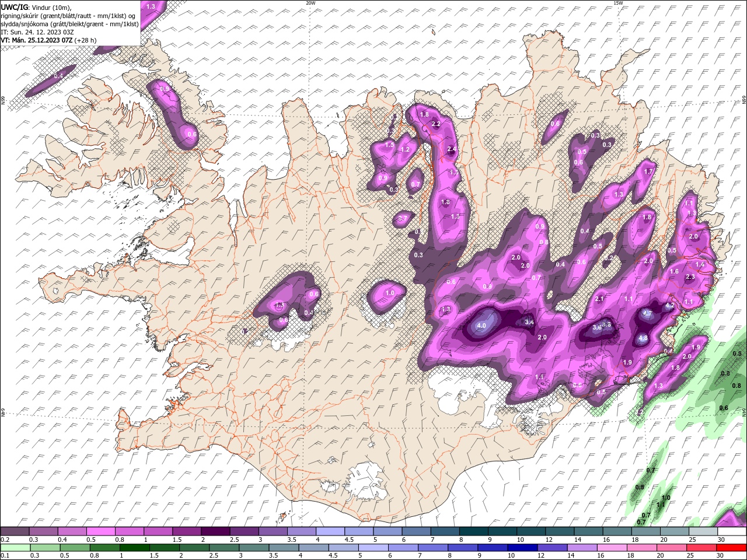Click the snow scale swatch between 8 and 9
Screen dimensions: 747x560
tap(474, 531)
